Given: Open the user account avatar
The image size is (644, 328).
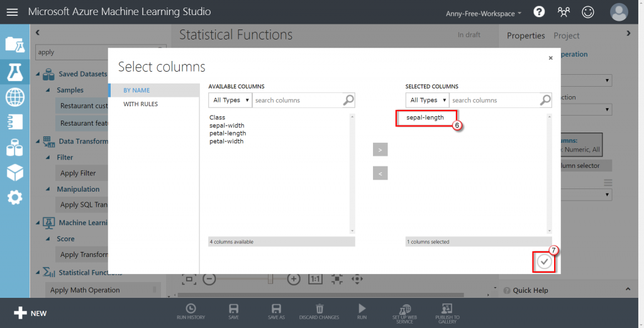Looking at the screenshot, I should pyautogui.click(x=619, y=12).
